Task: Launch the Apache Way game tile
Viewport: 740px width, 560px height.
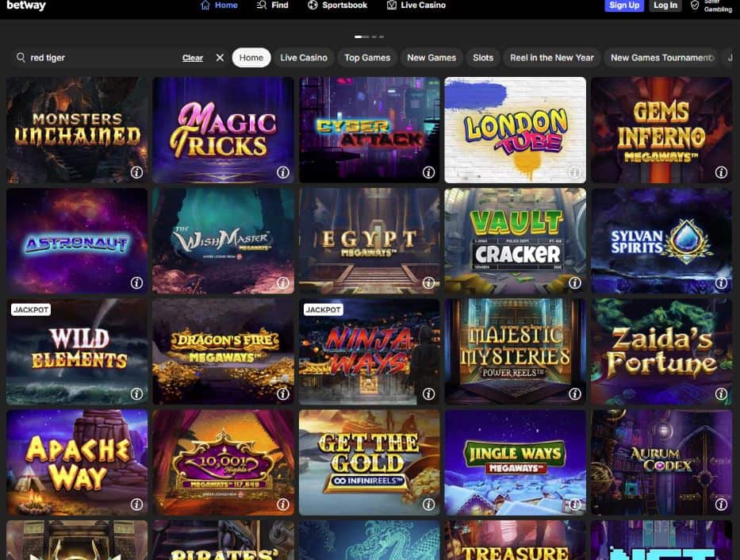Action: coord(77,462)
